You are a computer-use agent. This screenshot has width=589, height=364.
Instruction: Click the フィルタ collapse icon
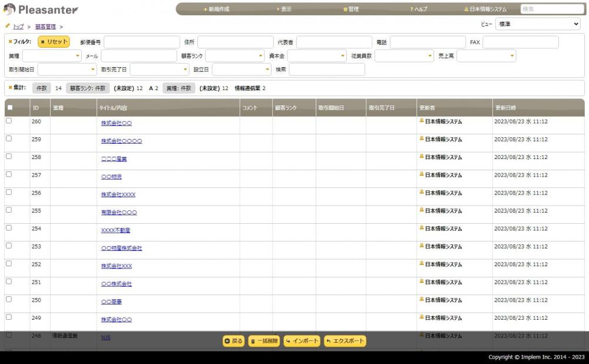tap(11, 42)
